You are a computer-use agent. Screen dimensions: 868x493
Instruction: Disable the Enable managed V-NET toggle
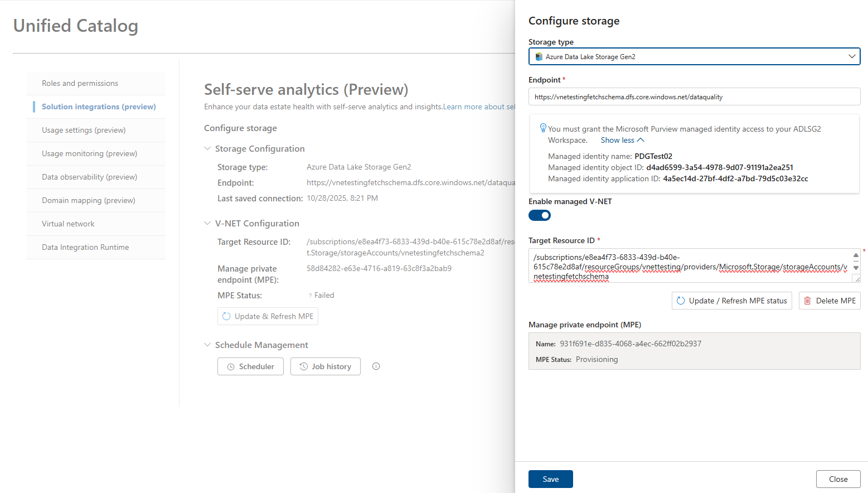[540, 215]
